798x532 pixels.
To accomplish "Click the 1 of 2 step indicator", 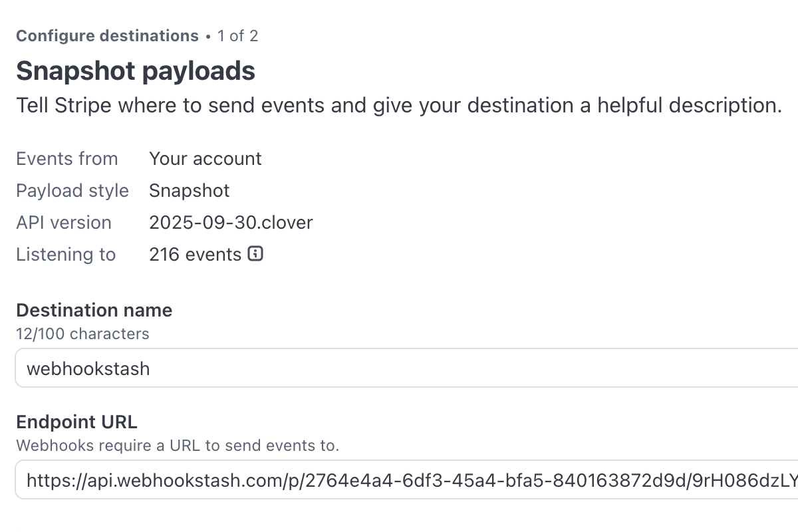I will 237,36.
